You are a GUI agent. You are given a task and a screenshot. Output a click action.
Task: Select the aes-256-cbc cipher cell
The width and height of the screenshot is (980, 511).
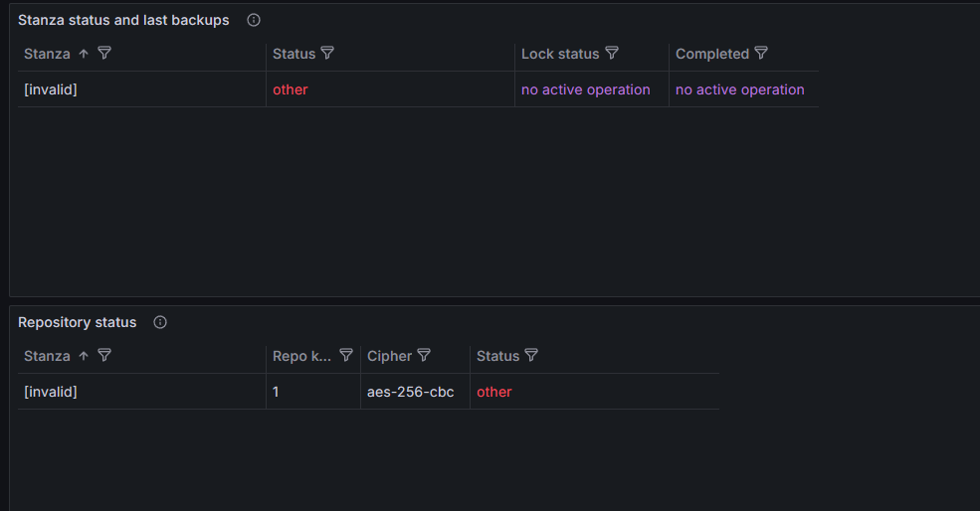pos(411,392)
